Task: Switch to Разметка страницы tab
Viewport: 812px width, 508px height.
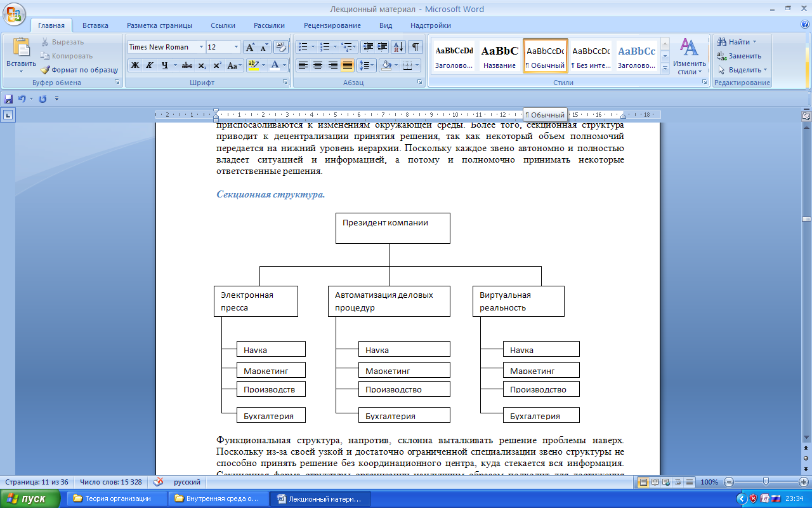Action: 159,25
